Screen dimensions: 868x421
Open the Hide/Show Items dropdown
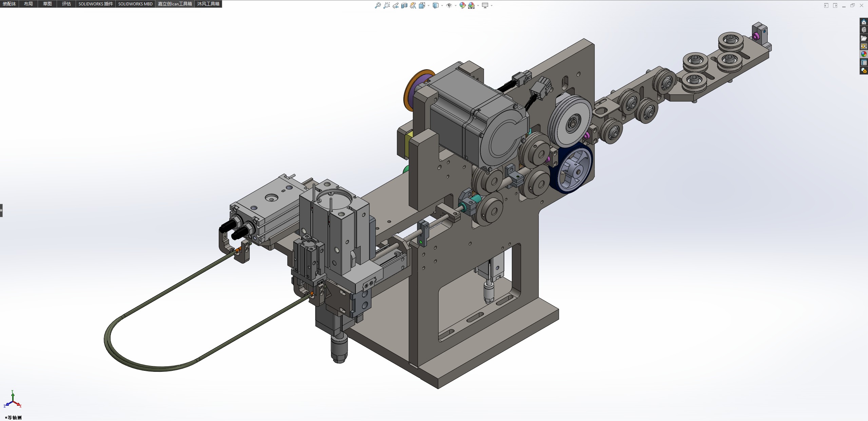(x=455, y=5)
